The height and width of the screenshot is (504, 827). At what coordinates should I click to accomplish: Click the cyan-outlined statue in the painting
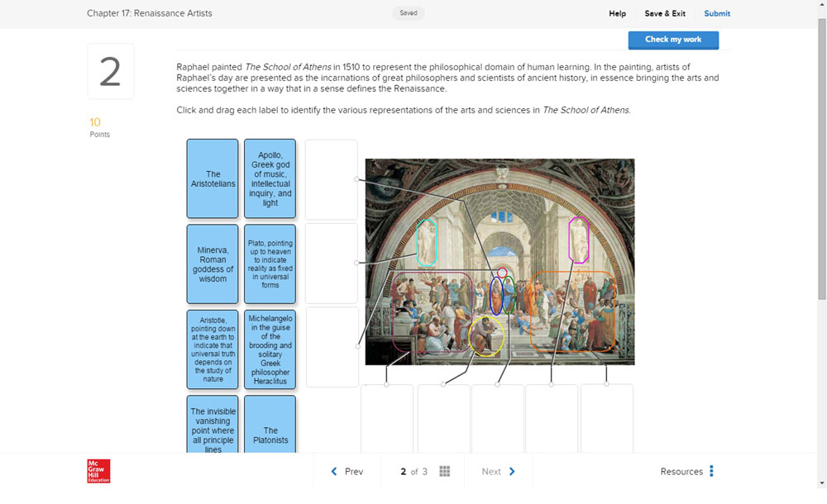click(x=426, y=243)
